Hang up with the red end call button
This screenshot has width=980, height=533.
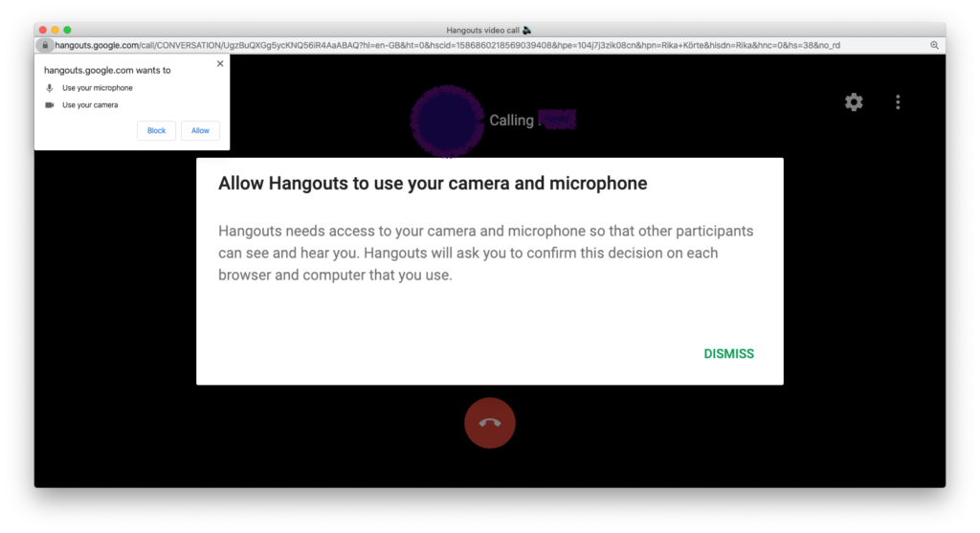[x=489, y=423]
